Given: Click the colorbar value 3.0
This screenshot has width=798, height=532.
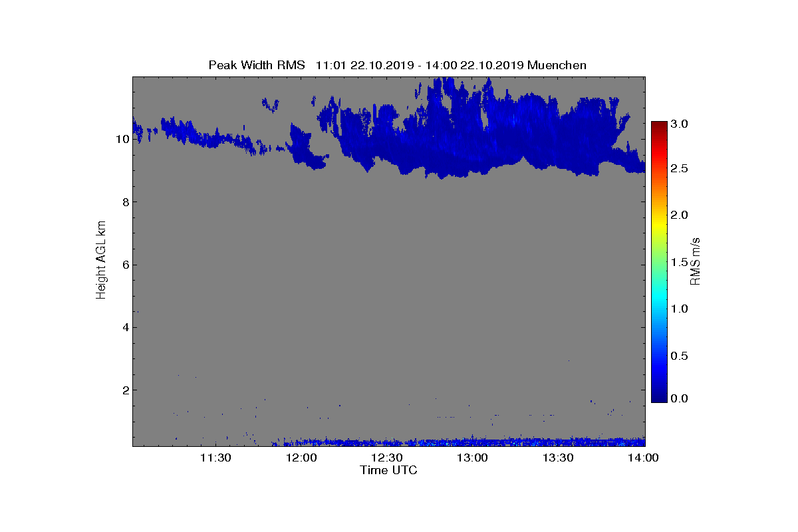Looking at the screenshot, I should click(x=680, y=124).
